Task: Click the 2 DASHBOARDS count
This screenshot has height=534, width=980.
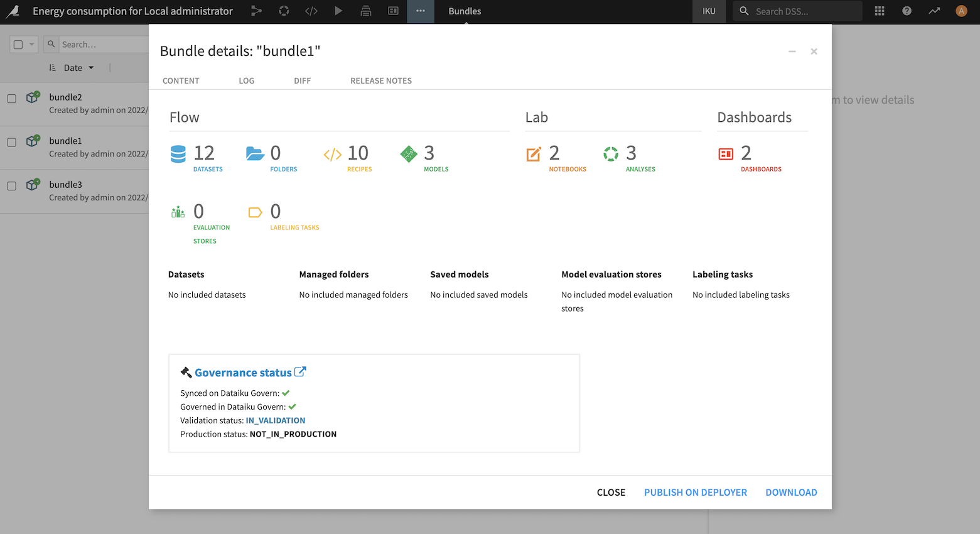Action: 761,158
